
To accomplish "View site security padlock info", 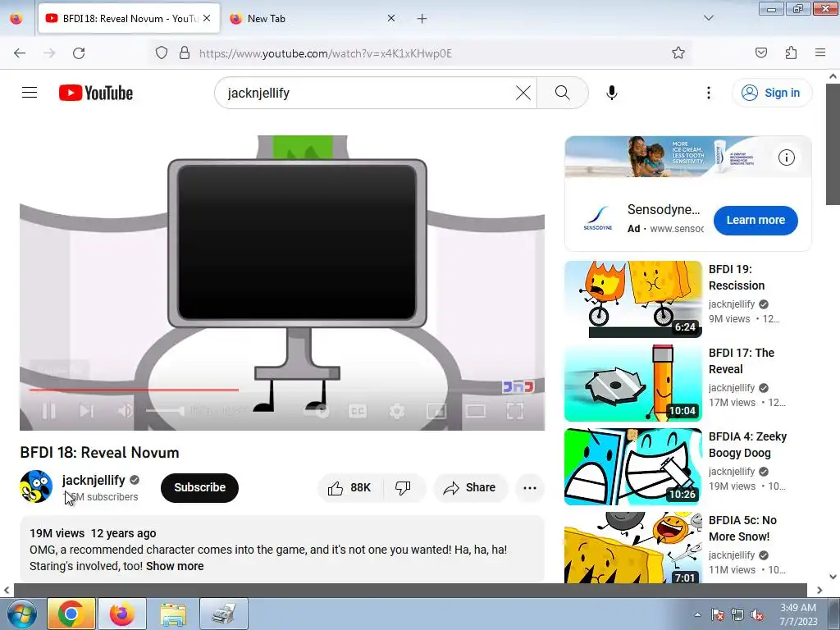I will tap(185, 53).
